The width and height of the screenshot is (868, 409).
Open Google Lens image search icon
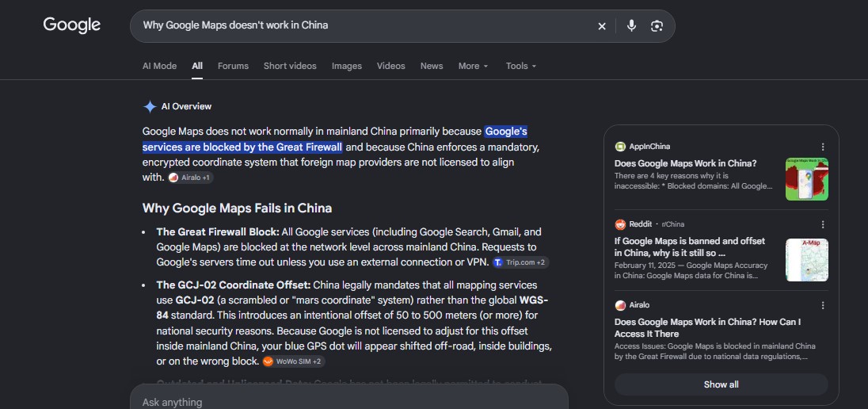pos(657,26)
